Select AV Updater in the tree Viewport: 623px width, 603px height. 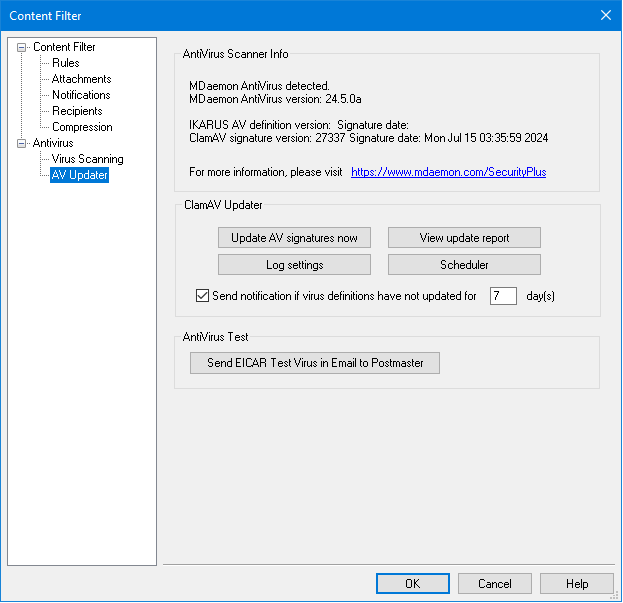[x=79, y=175]
